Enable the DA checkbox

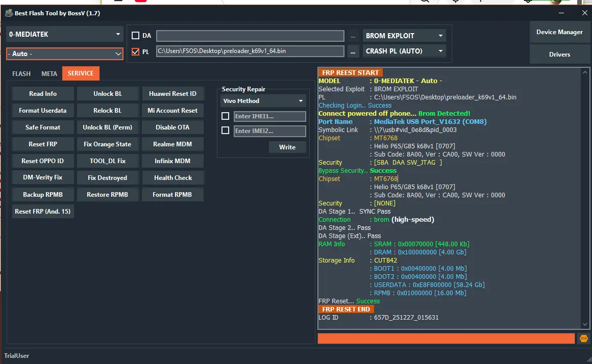click(x=135, y=36)
